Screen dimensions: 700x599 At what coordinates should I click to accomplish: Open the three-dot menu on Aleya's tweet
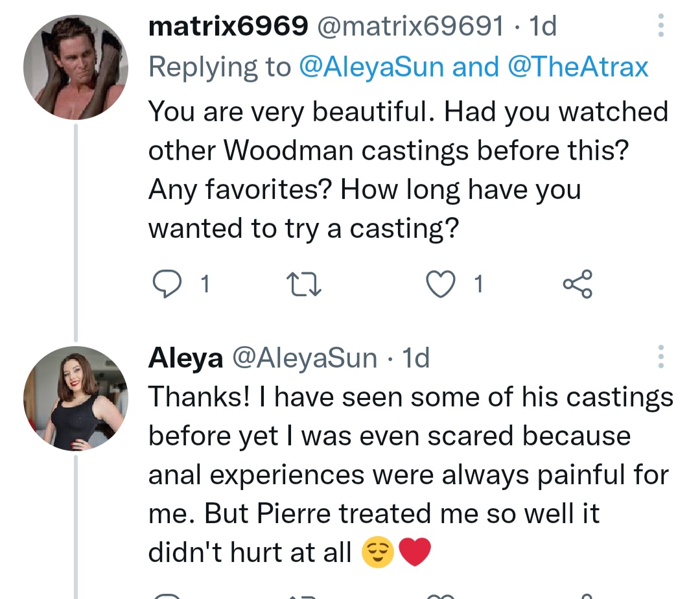coord(660,357)
